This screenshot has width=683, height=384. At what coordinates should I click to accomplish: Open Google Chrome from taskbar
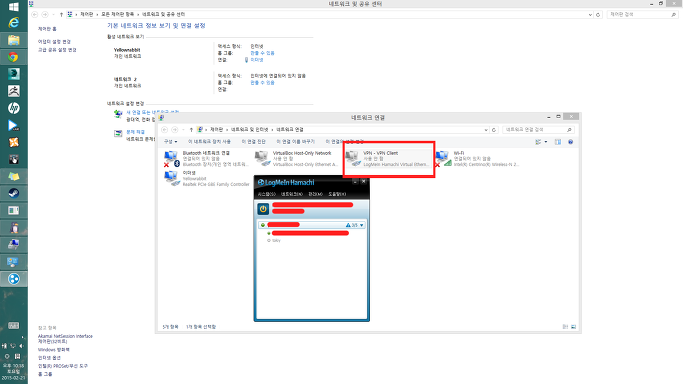tap(14, 57)
